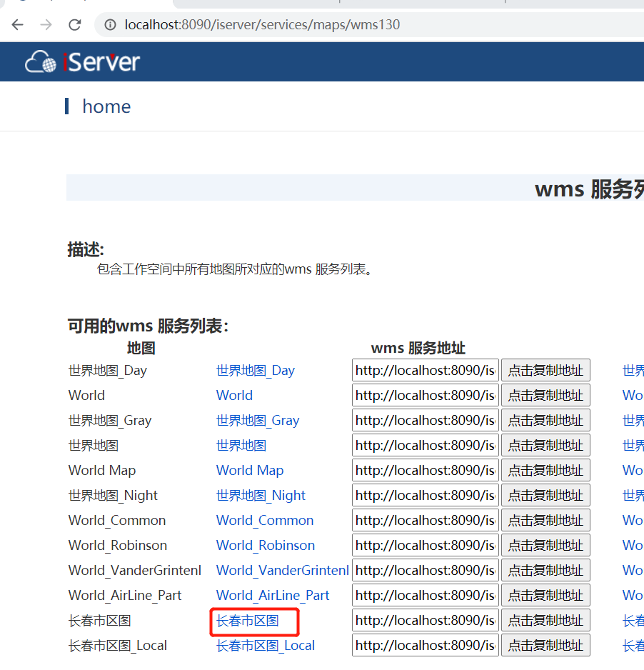Open the World WMS link
The height and width of the screenshot is (670, 644).
[x=234, y=395]
